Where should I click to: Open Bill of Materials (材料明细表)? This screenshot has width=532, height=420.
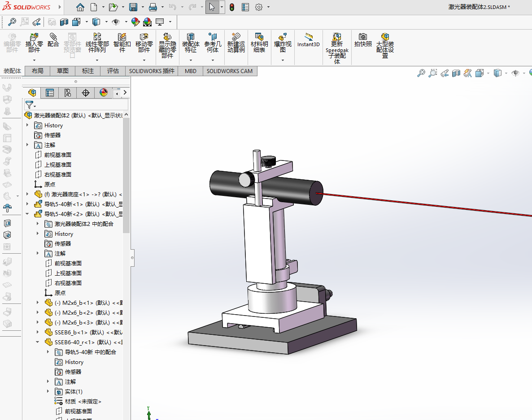[259, 43]
